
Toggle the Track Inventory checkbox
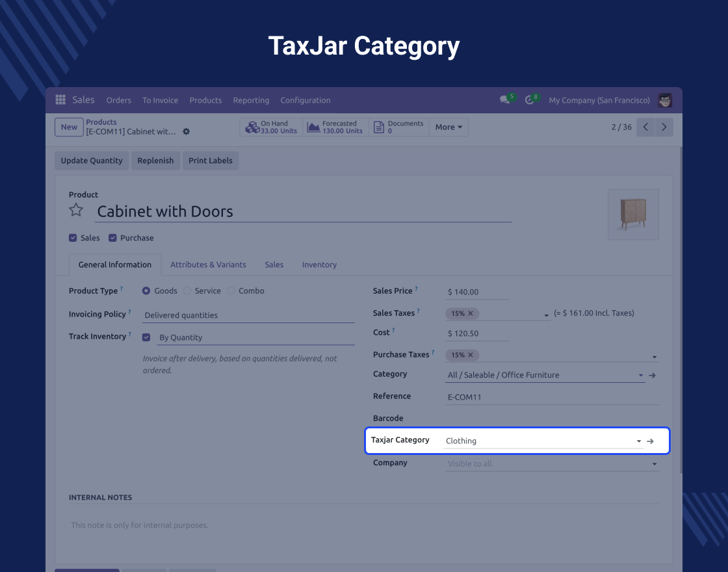pyautogui.click(x=146, y=337)
